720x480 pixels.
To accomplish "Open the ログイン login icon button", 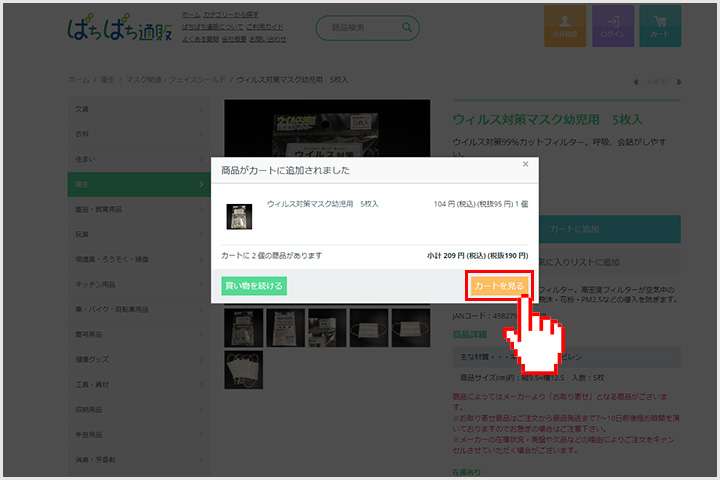I will point(613,26).
